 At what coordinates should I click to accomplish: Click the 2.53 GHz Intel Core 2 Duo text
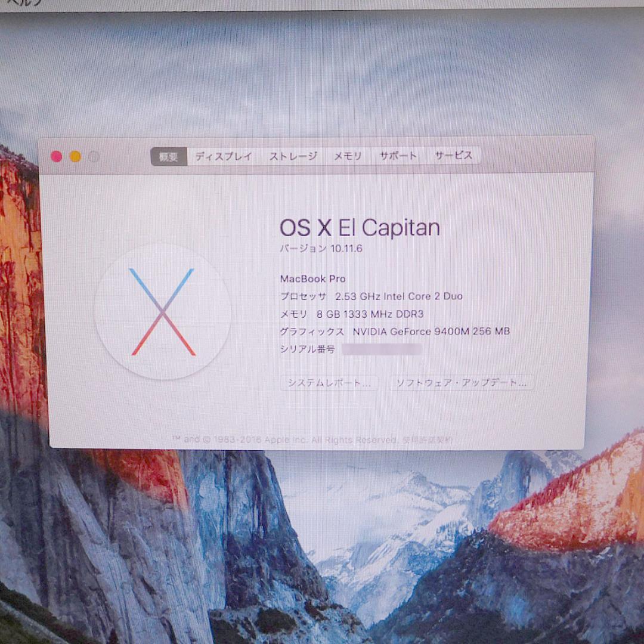(x=399, y=296)
